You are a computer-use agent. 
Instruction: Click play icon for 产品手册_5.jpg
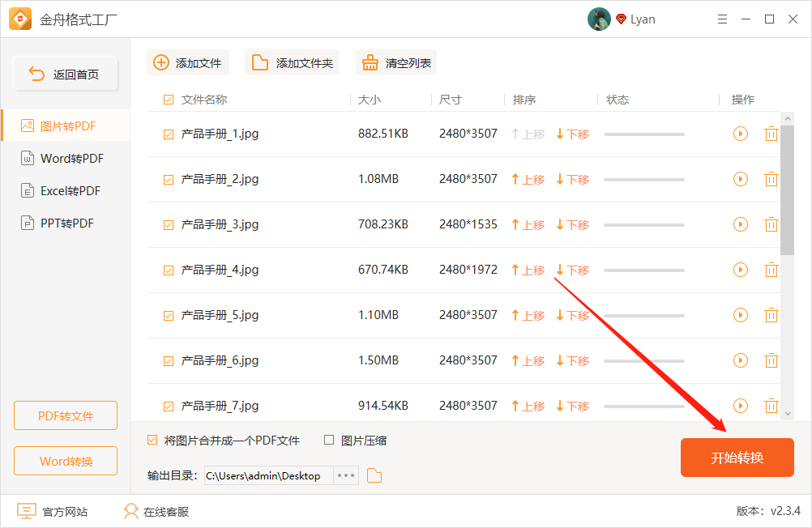[x=741, y=315]
